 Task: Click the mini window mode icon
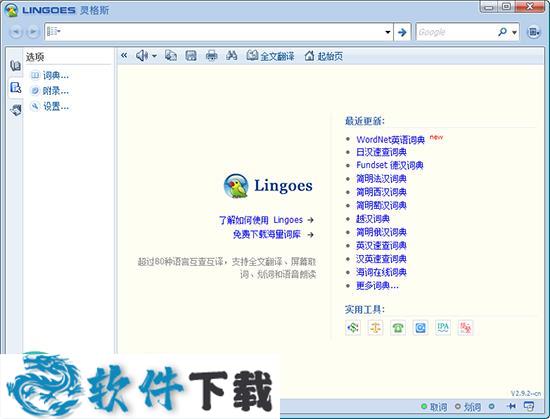pos(529,406)
